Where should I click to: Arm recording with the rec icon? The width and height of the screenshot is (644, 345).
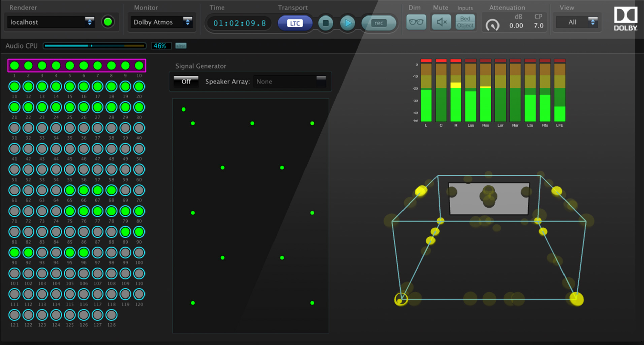tap(379, 23)
